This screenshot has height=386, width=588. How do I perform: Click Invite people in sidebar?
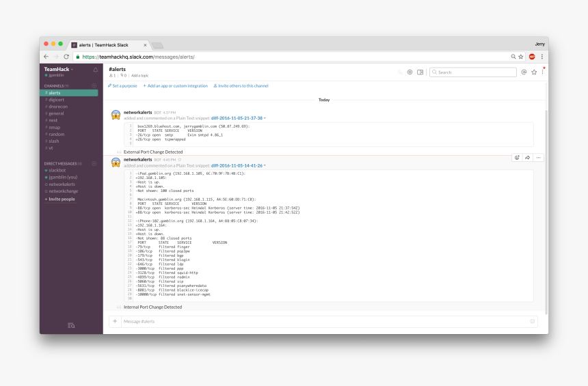pyautogui.click(x=60, y=199)
